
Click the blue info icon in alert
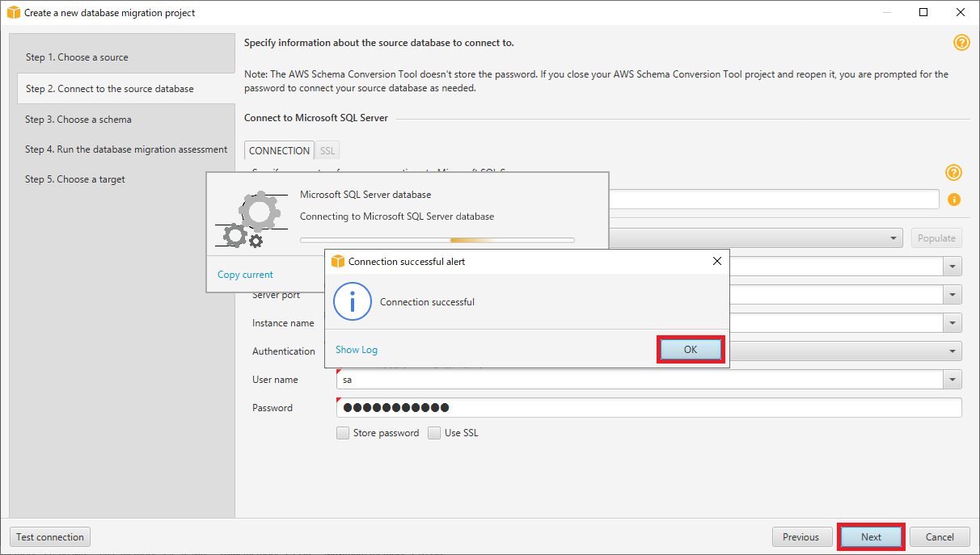pos(353,302)
